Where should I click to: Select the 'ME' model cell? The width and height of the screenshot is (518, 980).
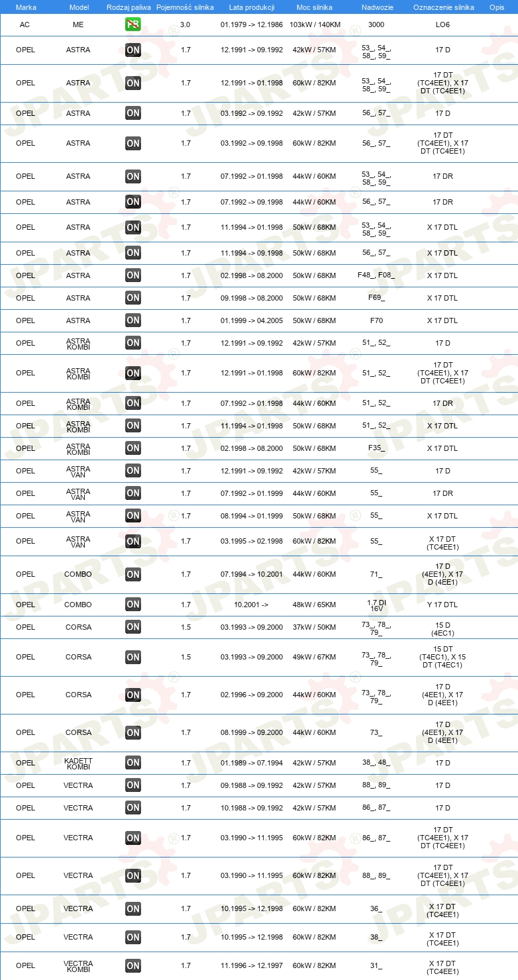(x=78, y=24)
